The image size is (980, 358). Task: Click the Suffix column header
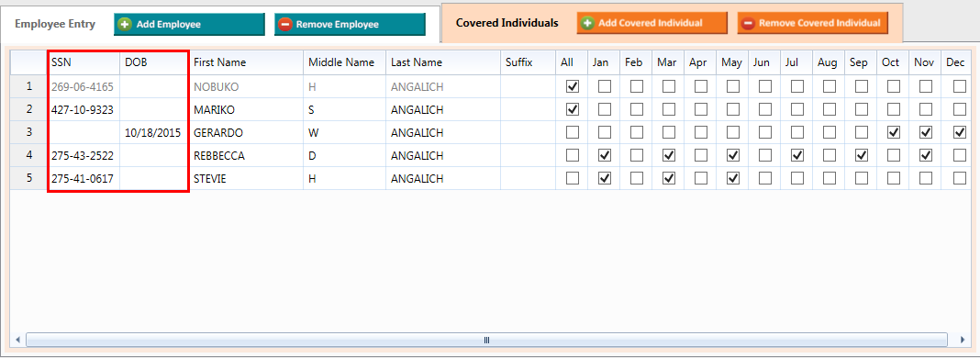[529, 62]
